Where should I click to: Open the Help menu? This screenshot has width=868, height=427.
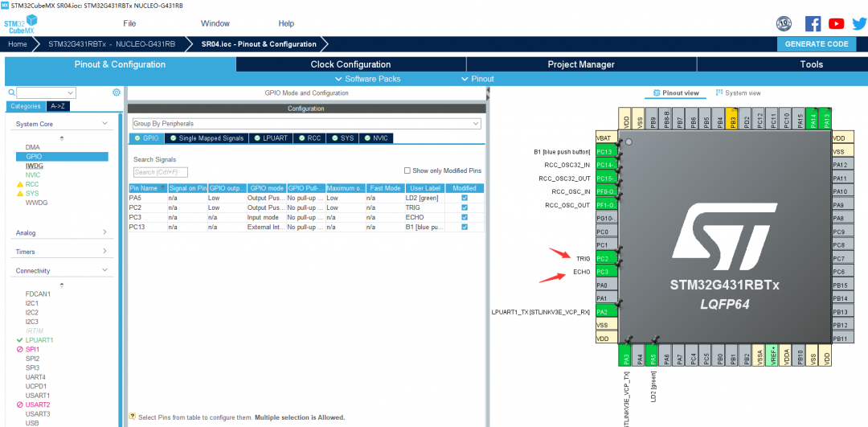286,24
